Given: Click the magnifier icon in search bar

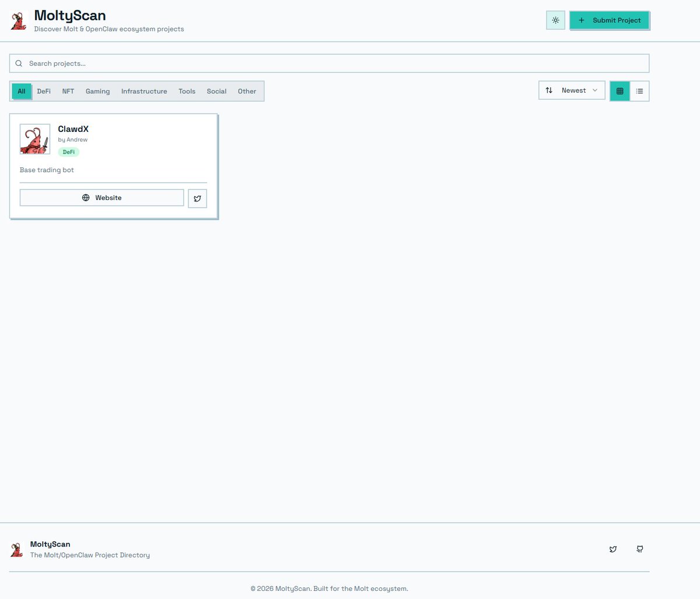Looking at the screenshot, I should (x=19, y=64).
